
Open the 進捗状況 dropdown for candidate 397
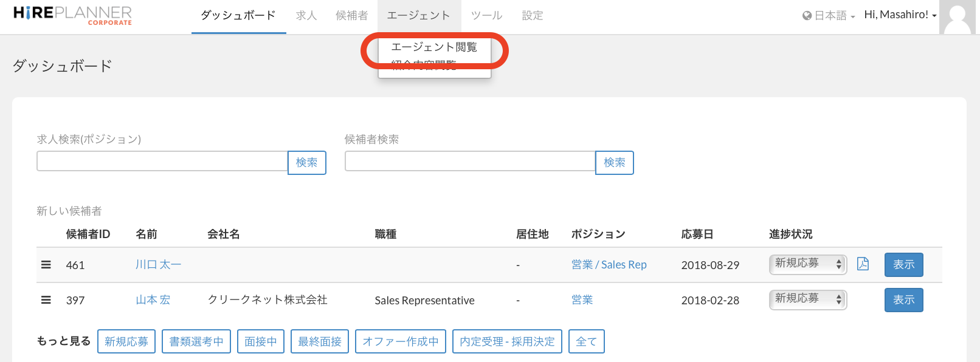coord(807,299)
